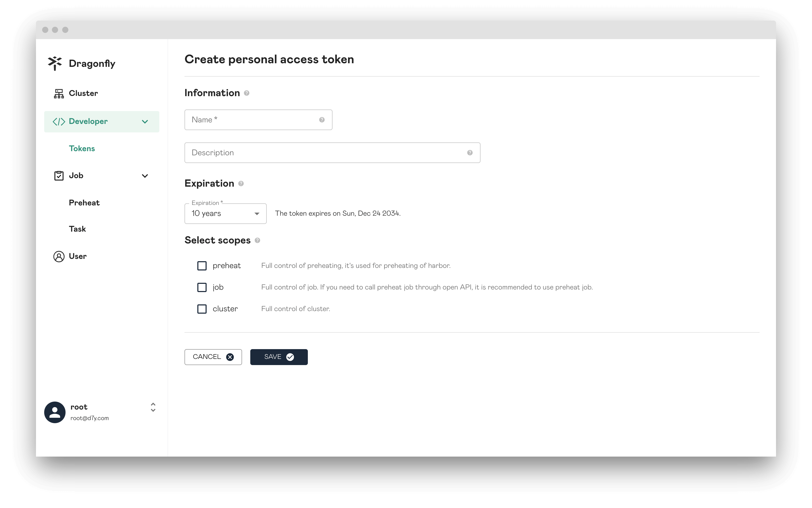Toggle the preheat scope checkbox
Screen dimensions: 812x508
click(x=202, y=266)
